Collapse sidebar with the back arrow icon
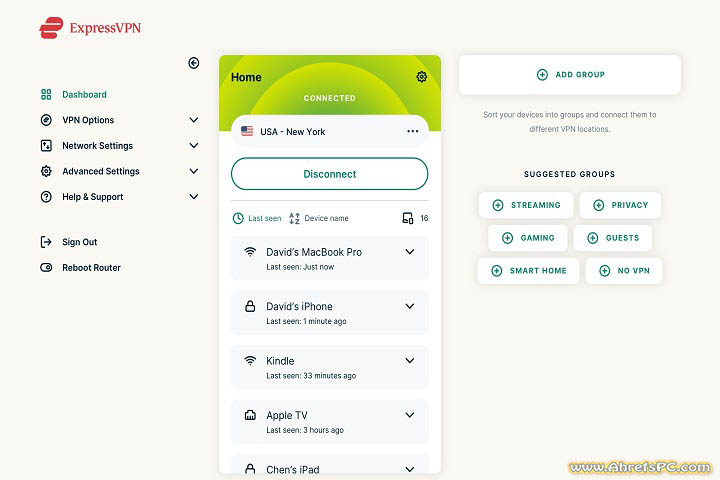This screenshot has width=720, height=480. pos(194,63)
